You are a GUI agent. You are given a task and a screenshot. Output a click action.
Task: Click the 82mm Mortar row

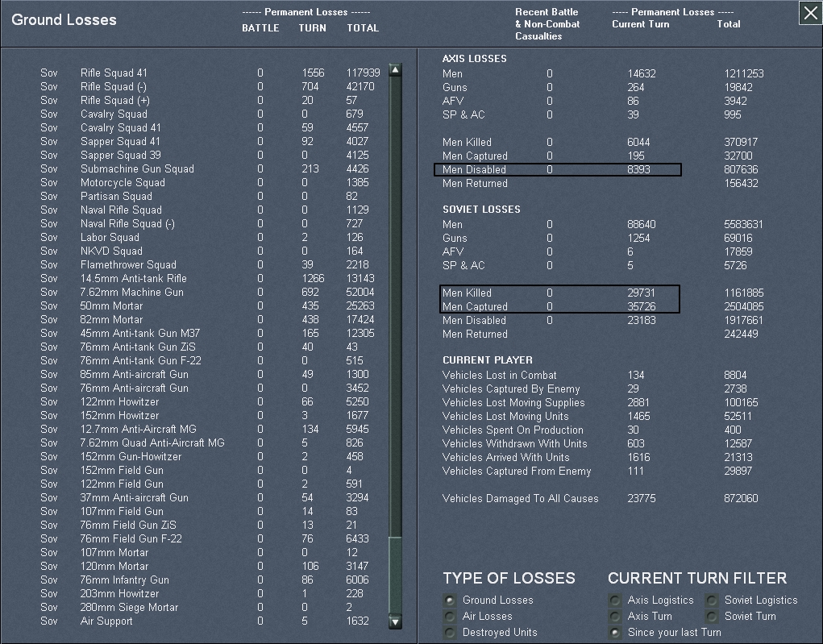210,319
